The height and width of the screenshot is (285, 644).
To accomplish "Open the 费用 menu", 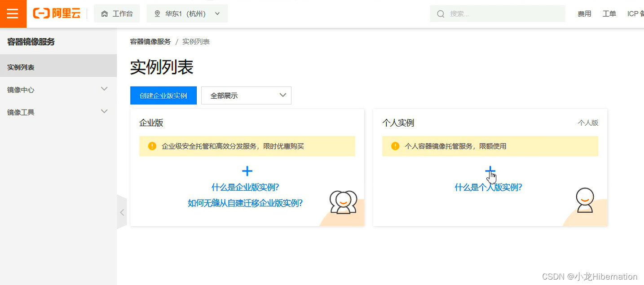I will [584, 14].
